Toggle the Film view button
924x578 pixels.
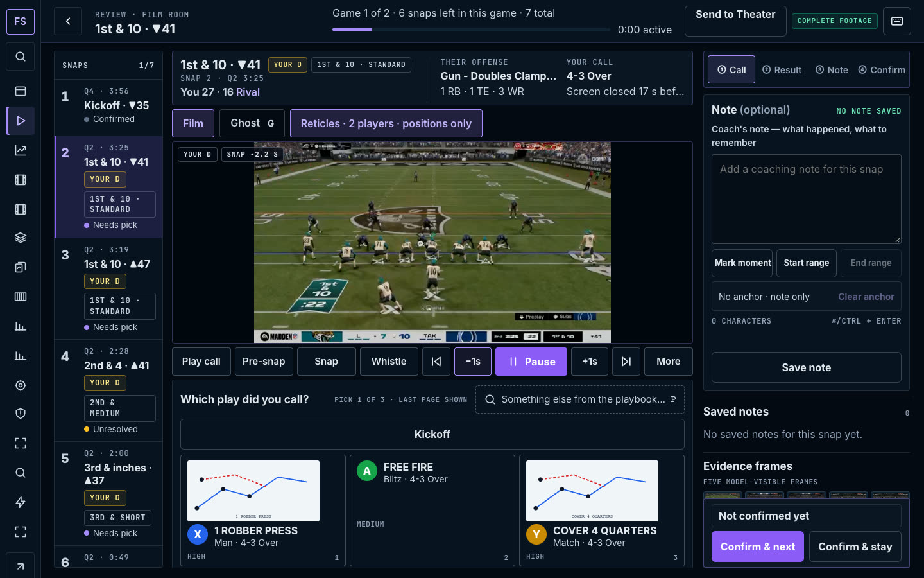click(193, 123)
